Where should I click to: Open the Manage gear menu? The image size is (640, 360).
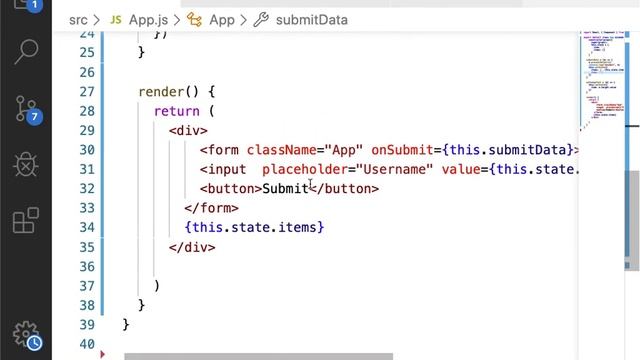[27, 336]
